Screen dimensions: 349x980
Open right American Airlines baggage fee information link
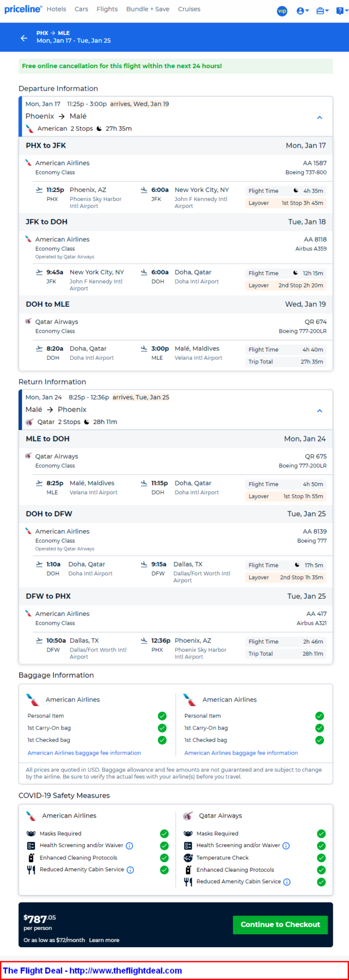[x=241, y=753]
